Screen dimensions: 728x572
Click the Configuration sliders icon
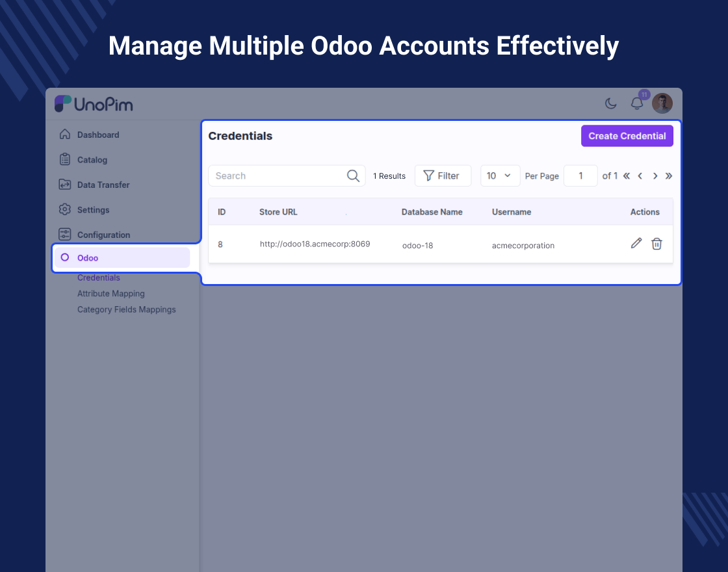click(65, 234)
